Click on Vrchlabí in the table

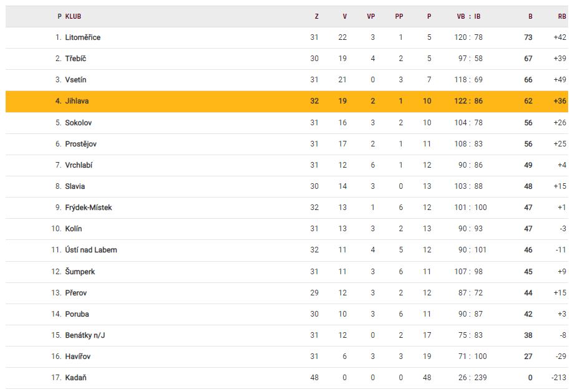tap(79, 165)
